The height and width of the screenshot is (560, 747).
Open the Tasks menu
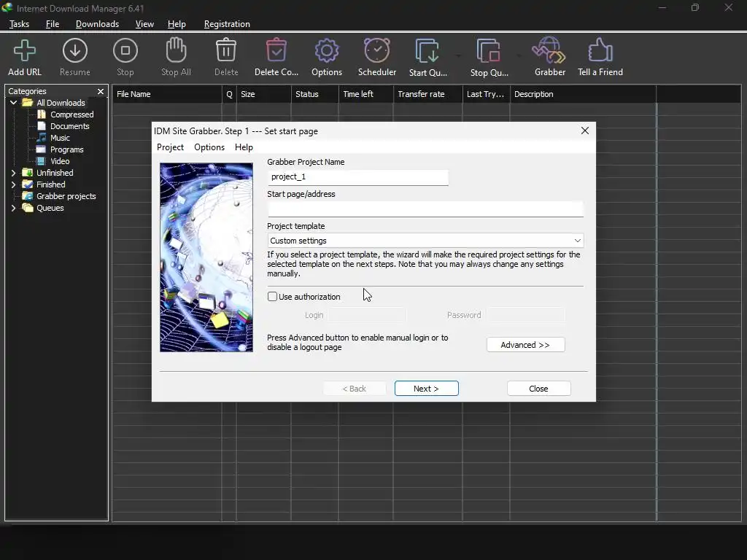tap(19, 24)
